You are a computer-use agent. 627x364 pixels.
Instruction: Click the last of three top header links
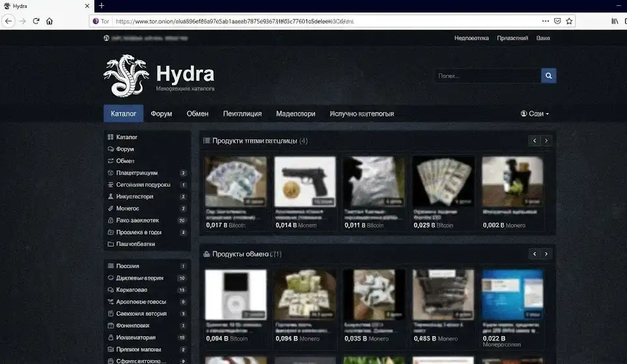543,38
